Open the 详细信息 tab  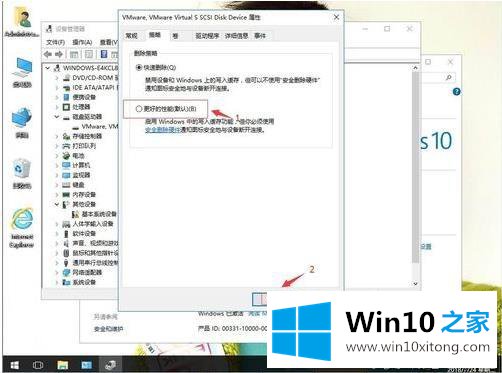(x=237, y=36)
